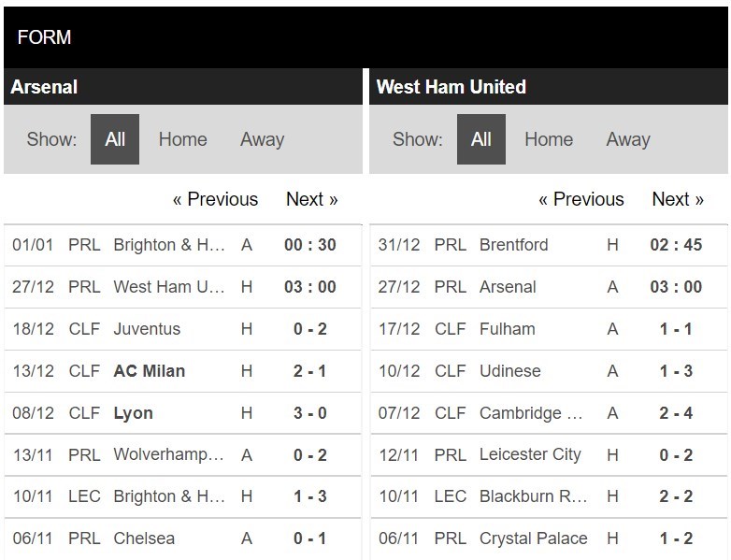Open Arsenal's AC Milan match row

(150, 371)
